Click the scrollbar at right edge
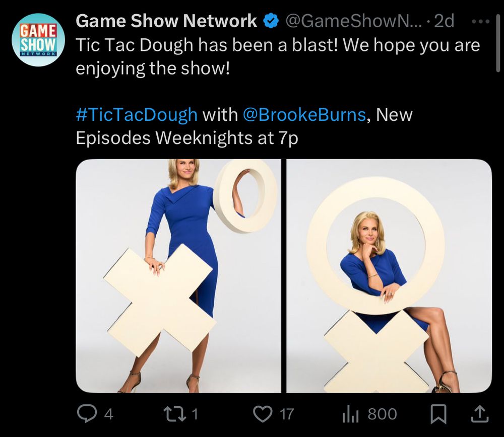The height and width of the screenshot is (437, 504). 498,43
